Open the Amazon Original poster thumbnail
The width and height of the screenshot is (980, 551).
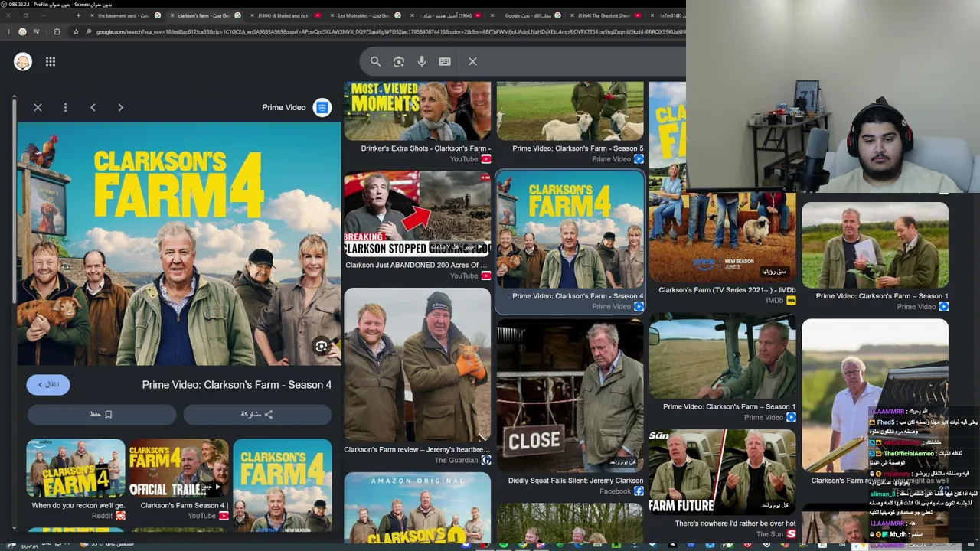click(x=417, y=508)
